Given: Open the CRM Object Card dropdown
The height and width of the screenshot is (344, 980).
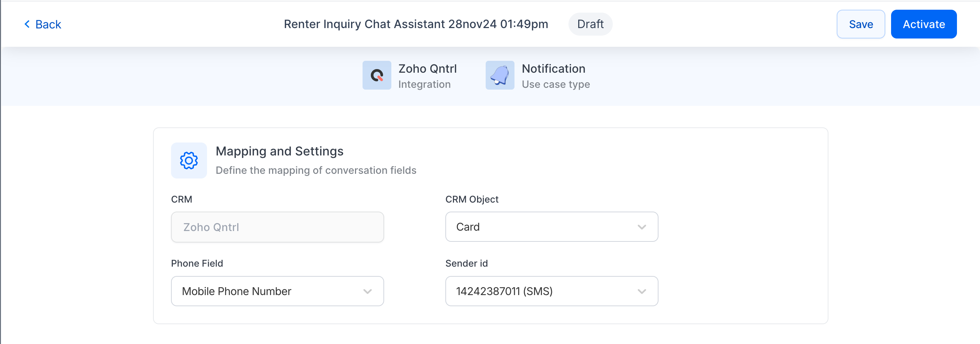Looking at the screenshot, I should (552, 227).
